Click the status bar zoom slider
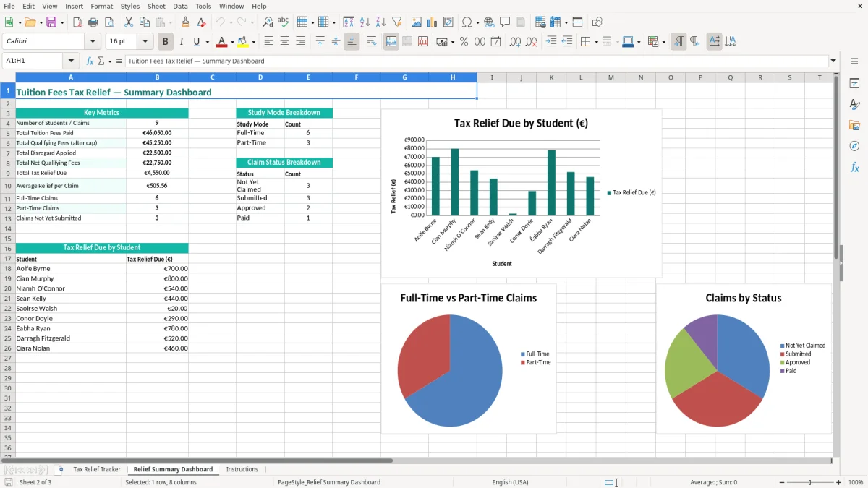Viewport: 868px width, 488px height. (x=810, y=482)
